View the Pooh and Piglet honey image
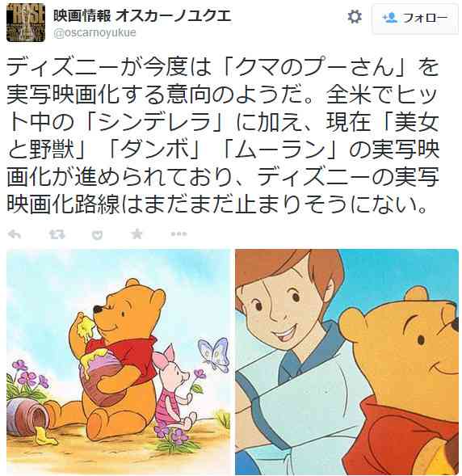The height and width of the screenshot is (476, 462). click(118, 361)
